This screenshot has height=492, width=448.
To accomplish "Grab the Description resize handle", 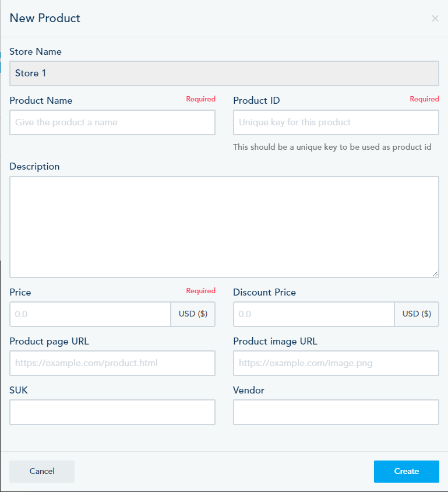I will [435, 274].
